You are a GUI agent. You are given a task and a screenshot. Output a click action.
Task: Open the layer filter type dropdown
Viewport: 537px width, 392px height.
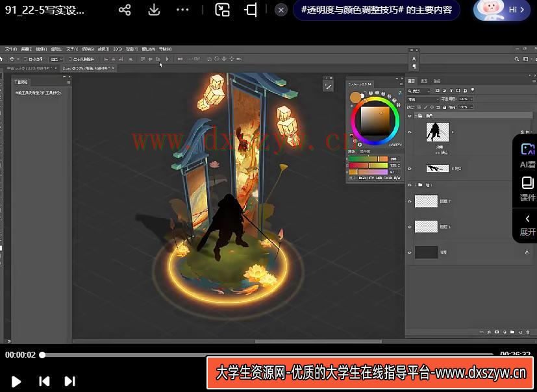tap(419, 91)
